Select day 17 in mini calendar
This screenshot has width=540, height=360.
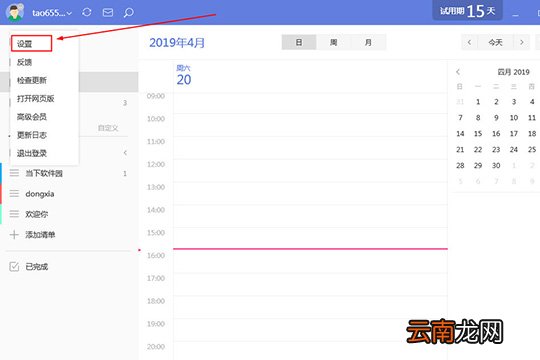pos(514,134)
